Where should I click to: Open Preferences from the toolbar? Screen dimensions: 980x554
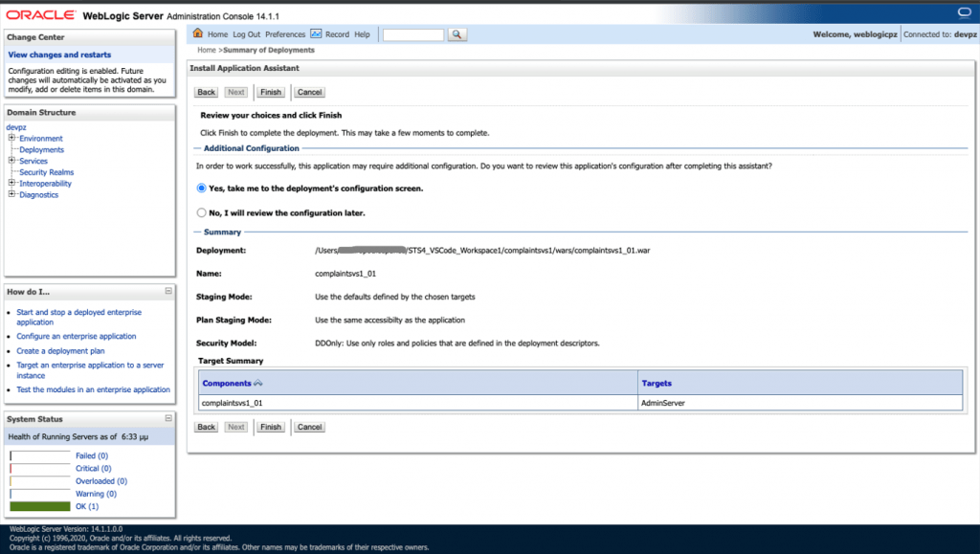tap(285, 34)
